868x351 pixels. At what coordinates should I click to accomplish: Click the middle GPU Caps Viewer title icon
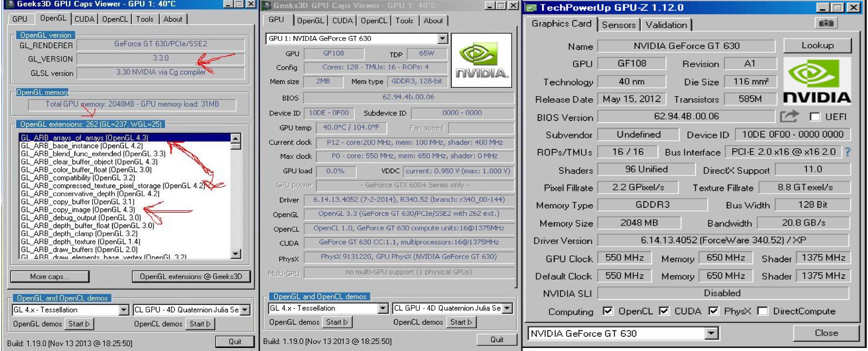coord(266,5)
